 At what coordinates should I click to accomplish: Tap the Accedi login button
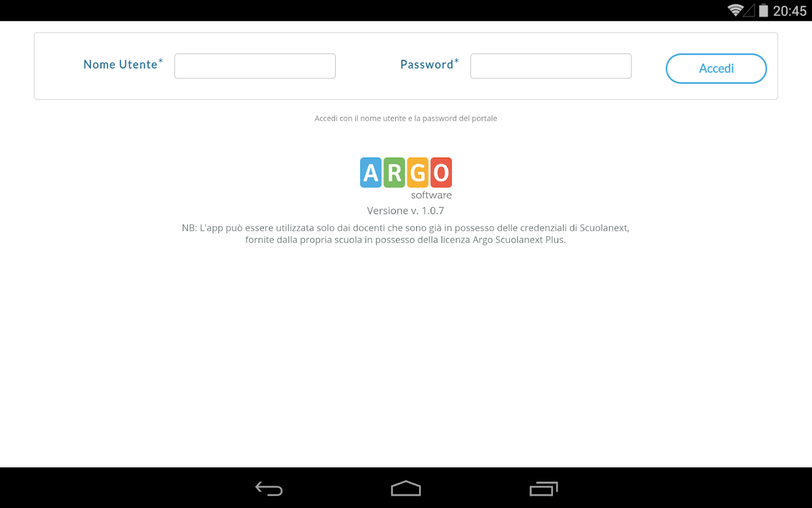tap(716, 68)
